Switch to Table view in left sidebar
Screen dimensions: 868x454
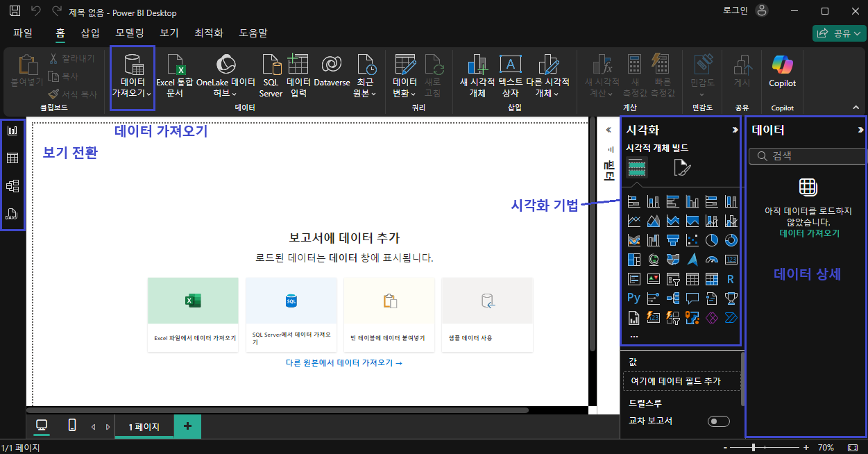pos(12,158)
